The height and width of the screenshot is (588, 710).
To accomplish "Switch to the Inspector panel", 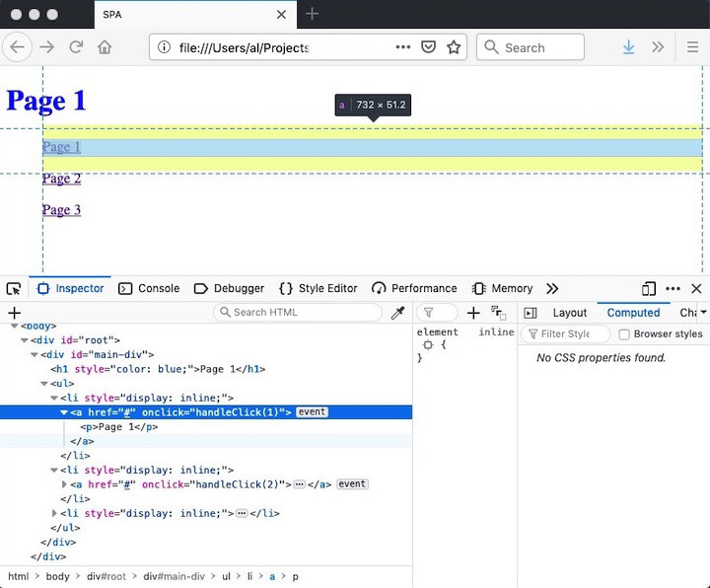I will pyautogui.click(x=71, y=288).
